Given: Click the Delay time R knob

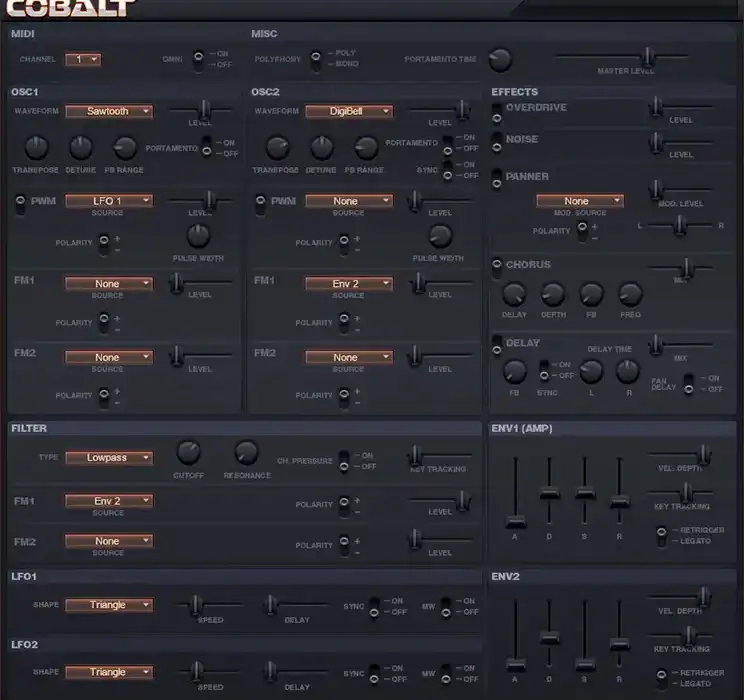Looking at the screenshot, I should (x=628, y=372).
